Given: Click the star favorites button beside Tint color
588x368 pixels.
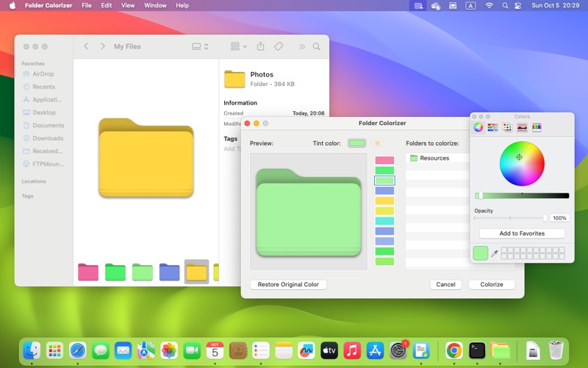Looking at the screenshot, I should (x=378, y=144).
